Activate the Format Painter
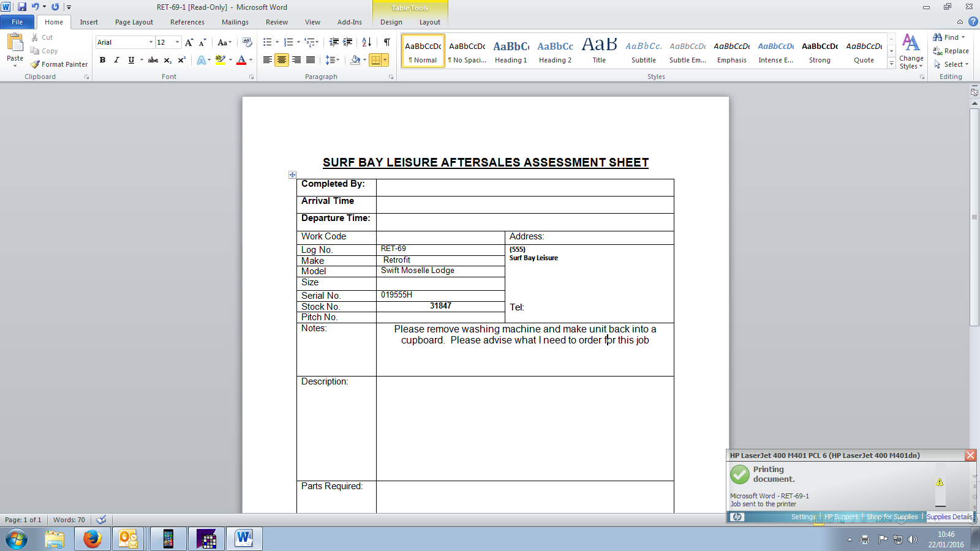Screen dimensions: 980x551 tap(59, 64)
